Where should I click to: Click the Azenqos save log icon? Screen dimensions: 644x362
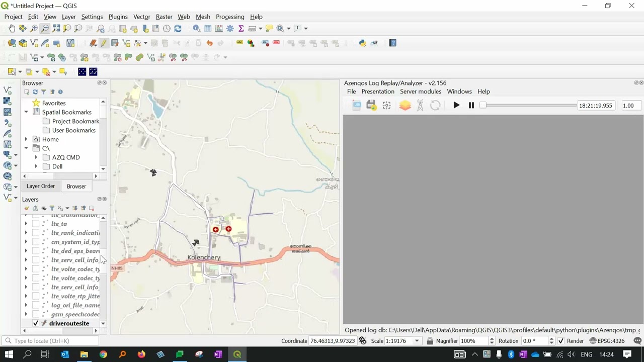click(371, 105)
